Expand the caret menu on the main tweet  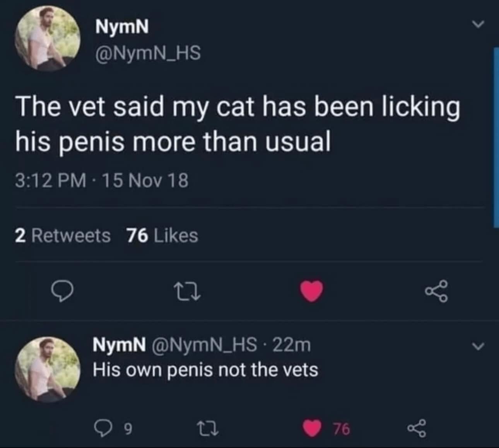coord(478,24)
